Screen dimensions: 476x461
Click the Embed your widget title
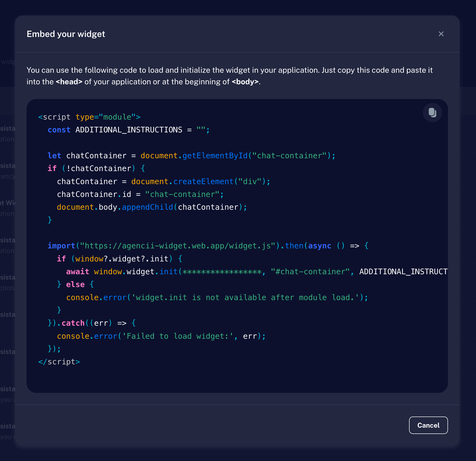coord(66,34)
